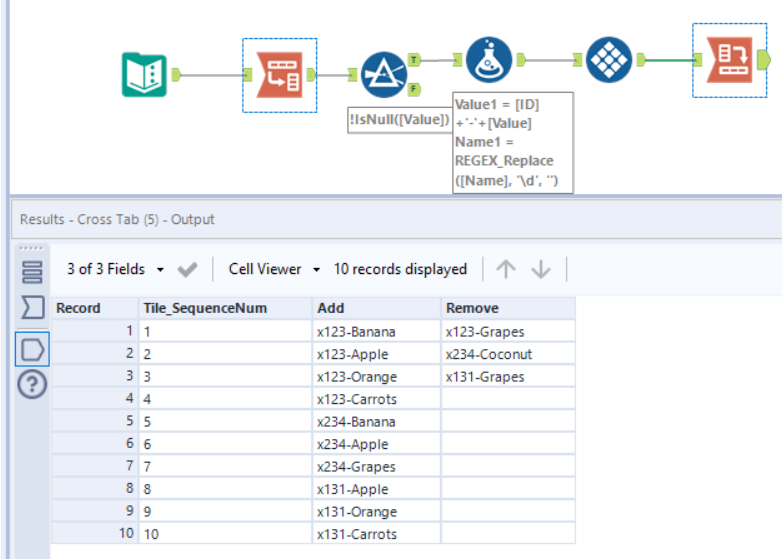This screenshot has width=782, height=559.
Task: Open the Cell Viewer dropdown
Action: 274,269
